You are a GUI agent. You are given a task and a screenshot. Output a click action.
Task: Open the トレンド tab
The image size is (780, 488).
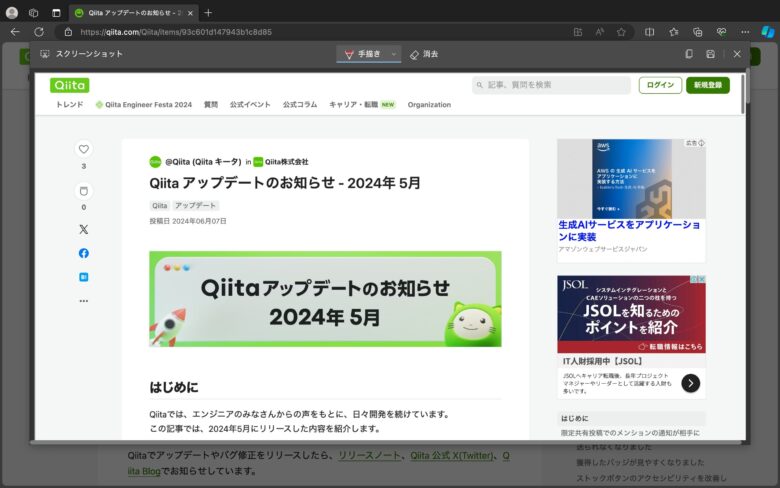(70, 104)
